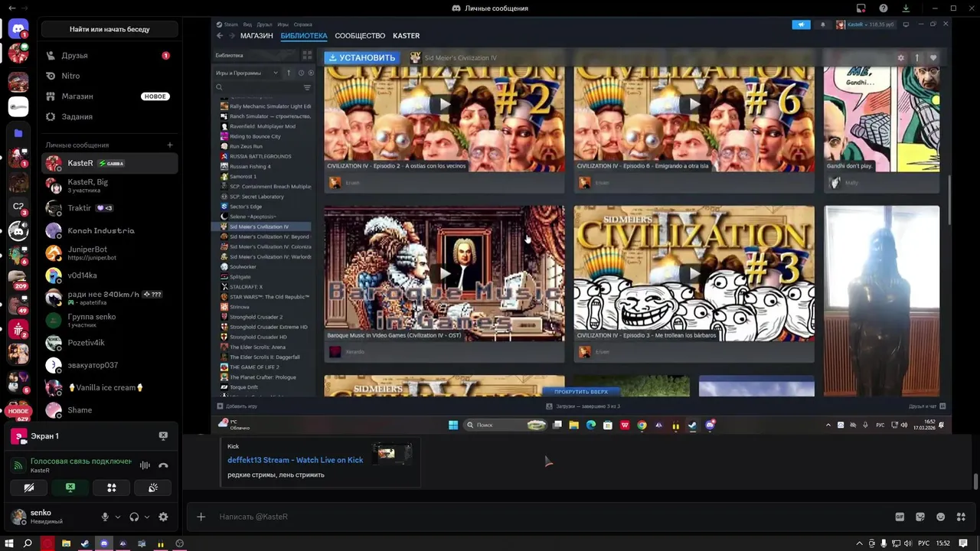Open Группа senko group chat
Screen dimensions: 980x551
109,320
